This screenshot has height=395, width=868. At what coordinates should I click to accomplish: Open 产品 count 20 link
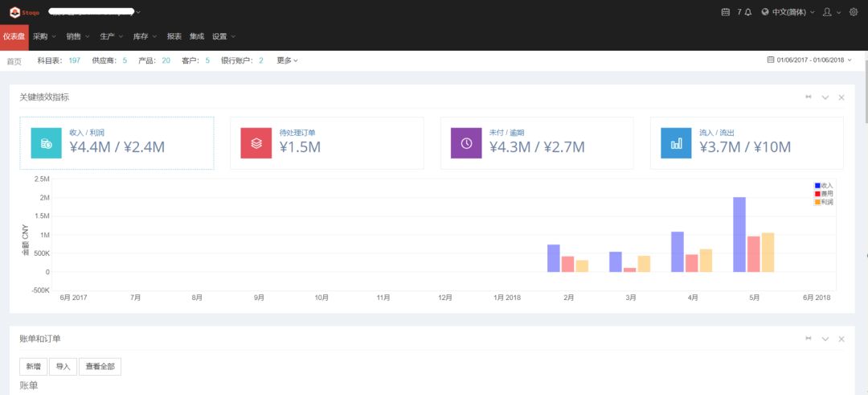[x=166, y=60]
